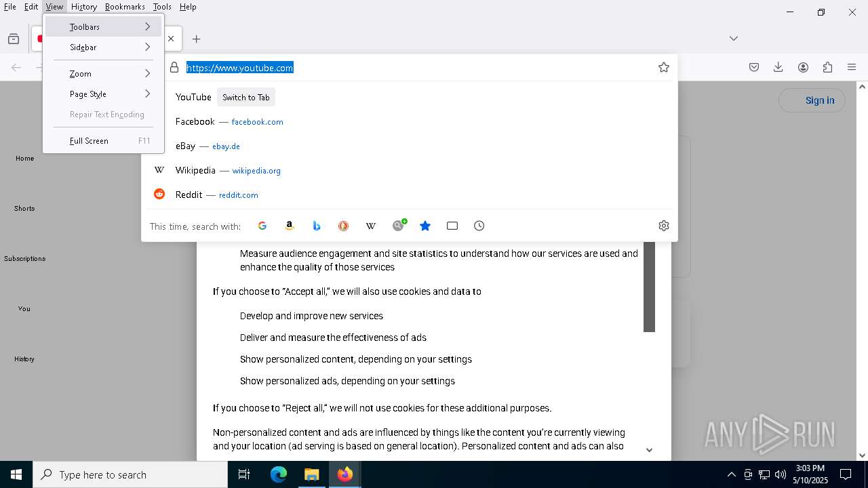The height and width of the screenshot is (488, 868).
Task: Select the Facebook facebook.com suggestion
Action: point(410,121)
